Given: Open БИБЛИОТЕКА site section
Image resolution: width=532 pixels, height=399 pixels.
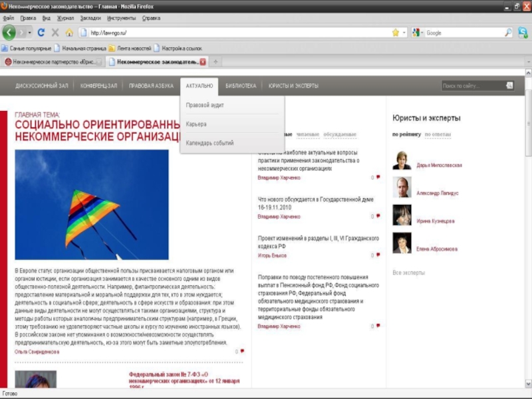Looking at the screenshot, I should pos(241,86).
